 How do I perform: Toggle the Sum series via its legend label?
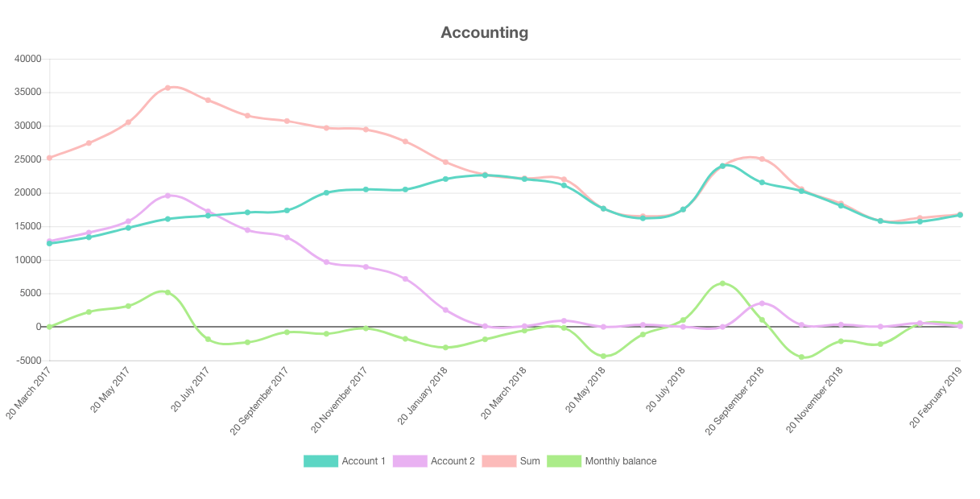[530, 461]
